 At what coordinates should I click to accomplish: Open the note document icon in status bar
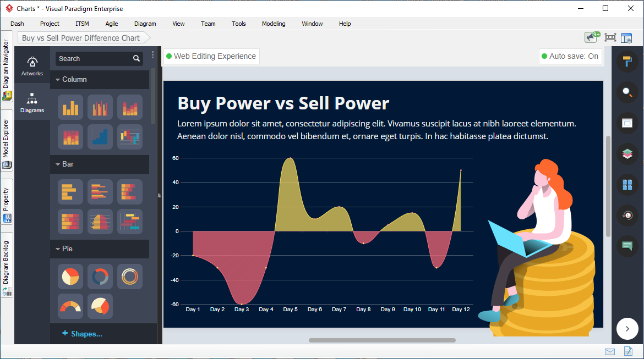click(x=628, y=351)
